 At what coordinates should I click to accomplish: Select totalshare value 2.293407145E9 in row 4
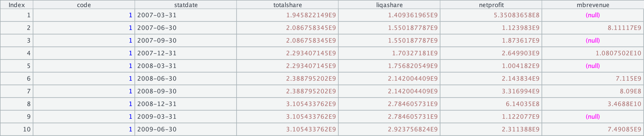(x=288, y=53)
